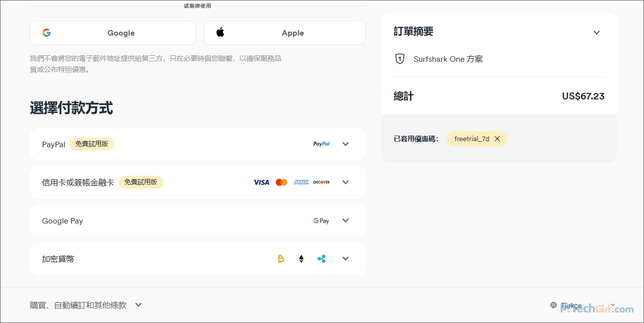
Task: Click the Apple logo icon
Action: 220,33
